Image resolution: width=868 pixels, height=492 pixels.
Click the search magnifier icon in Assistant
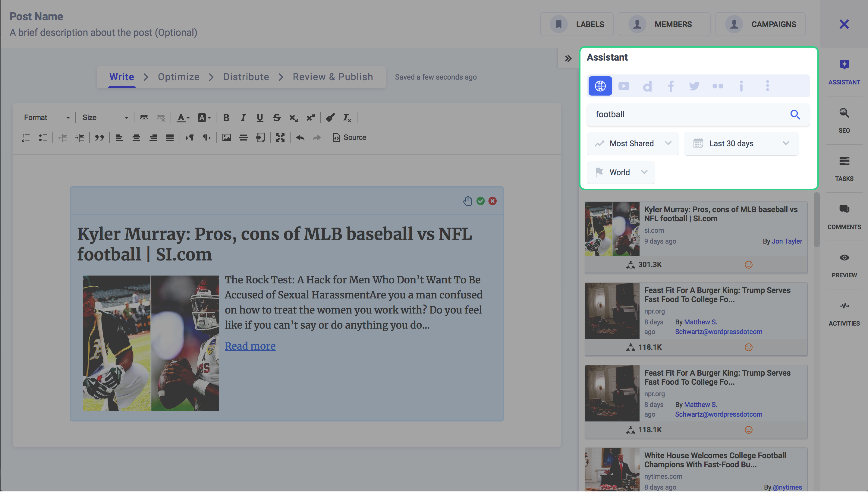pyautogui.click(x=795, y=115)
